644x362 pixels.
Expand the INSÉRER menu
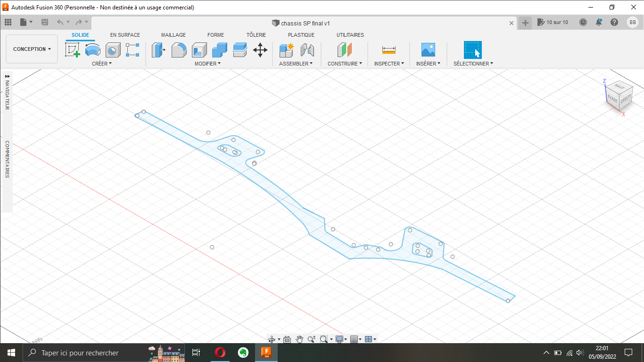click(428, 64)
